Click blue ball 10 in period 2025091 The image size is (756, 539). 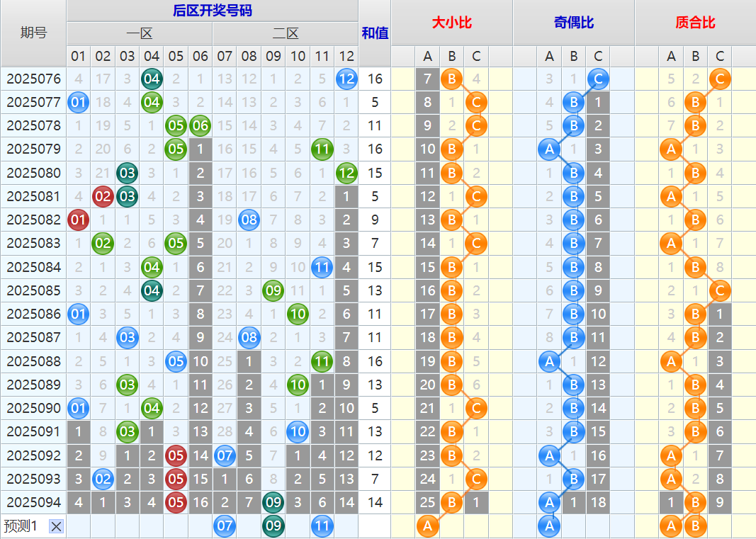tap(298, 431)
